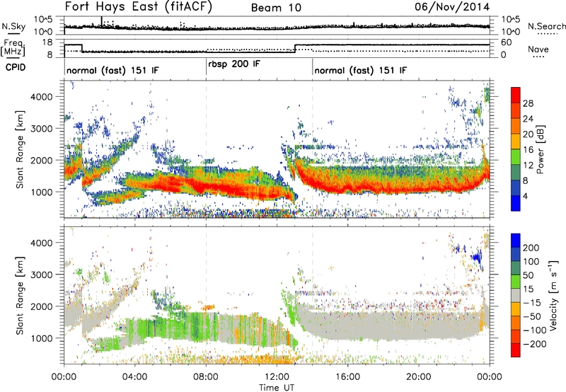Image resolution: width=566 pixels, height=392 pixels.
Task: Click the date '06/Nov/2014'
Action: [452, 7]
